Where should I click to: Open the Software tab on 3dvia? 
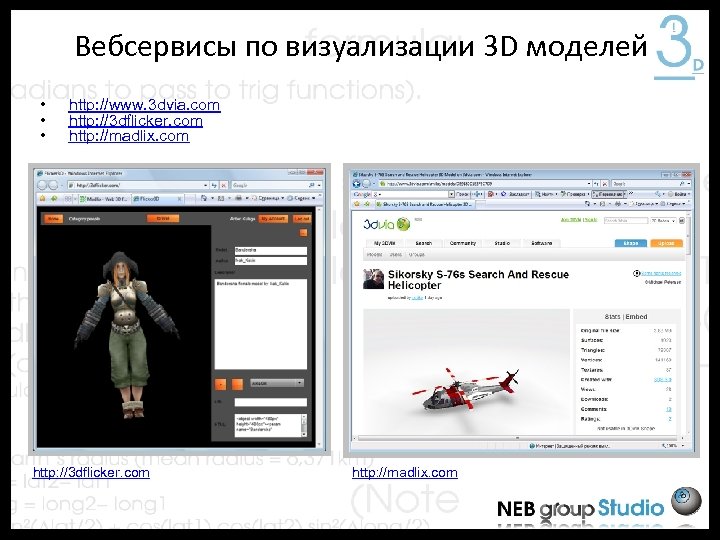click(541, 243)
